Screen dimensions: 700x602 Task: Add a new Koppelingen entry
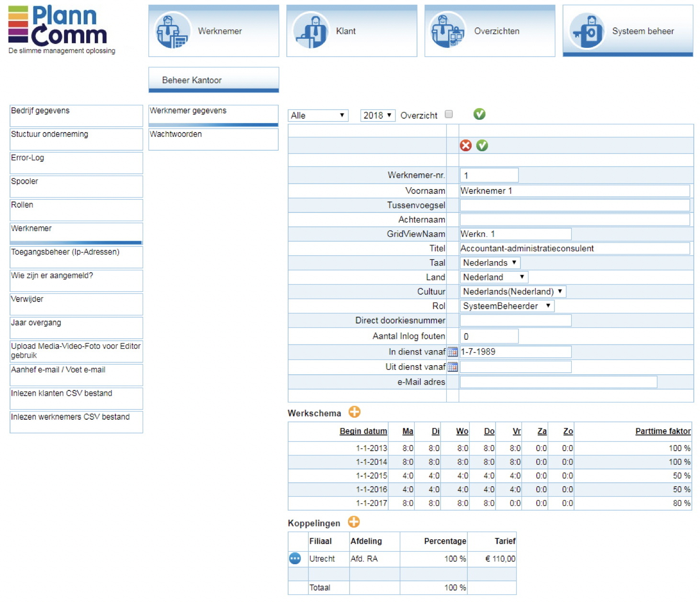pyautogui.click(x=354, y=522)
